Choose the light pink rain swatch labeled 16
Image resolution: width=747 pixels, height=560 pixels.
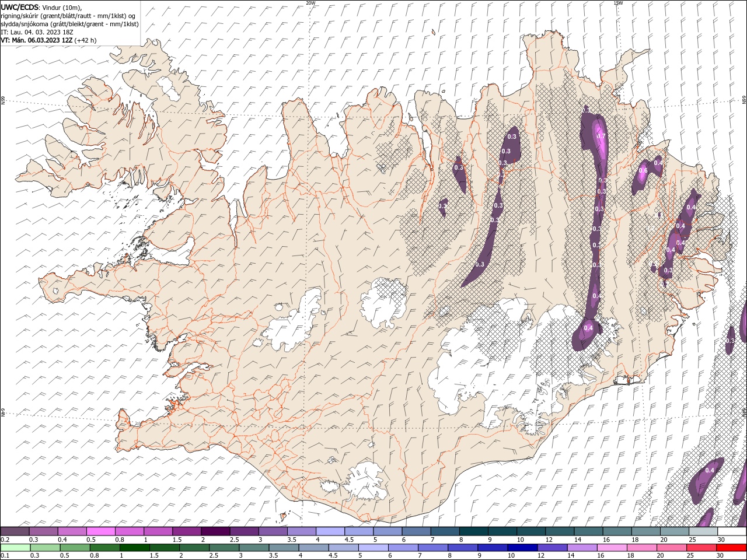[612, 548]
